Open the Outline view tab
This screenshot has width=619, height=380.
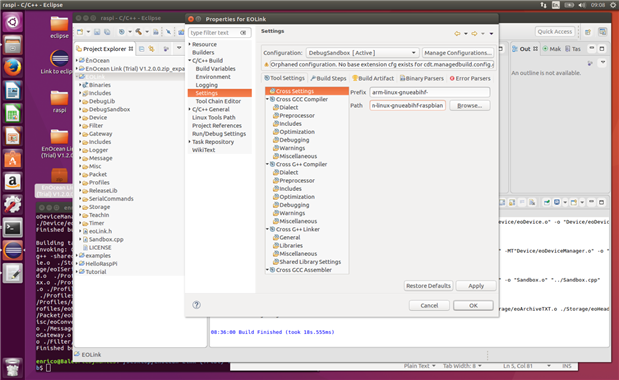(525, 49)
